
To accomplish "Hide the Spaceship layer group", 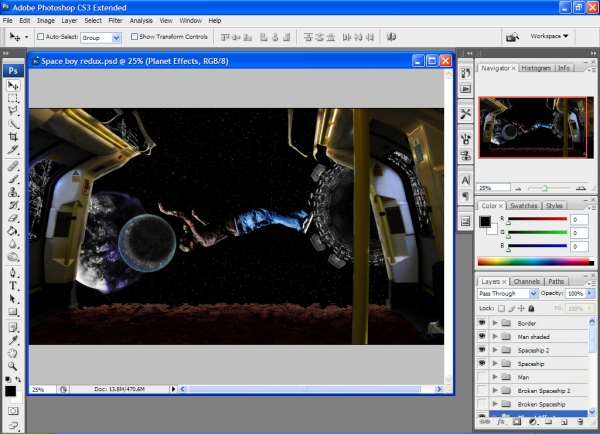I will [482, 363].
